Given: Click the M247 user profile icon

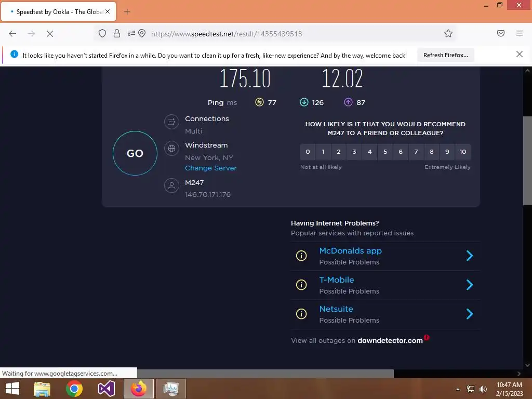Looking at the screenshot, I should tap(171, 185).
